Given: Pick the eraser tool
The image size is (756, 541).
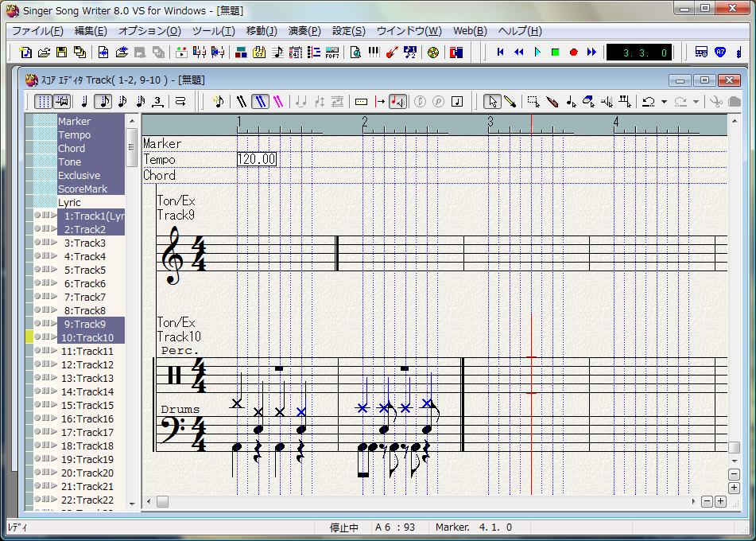Looking at the screenshot, I should coord(589,101).
